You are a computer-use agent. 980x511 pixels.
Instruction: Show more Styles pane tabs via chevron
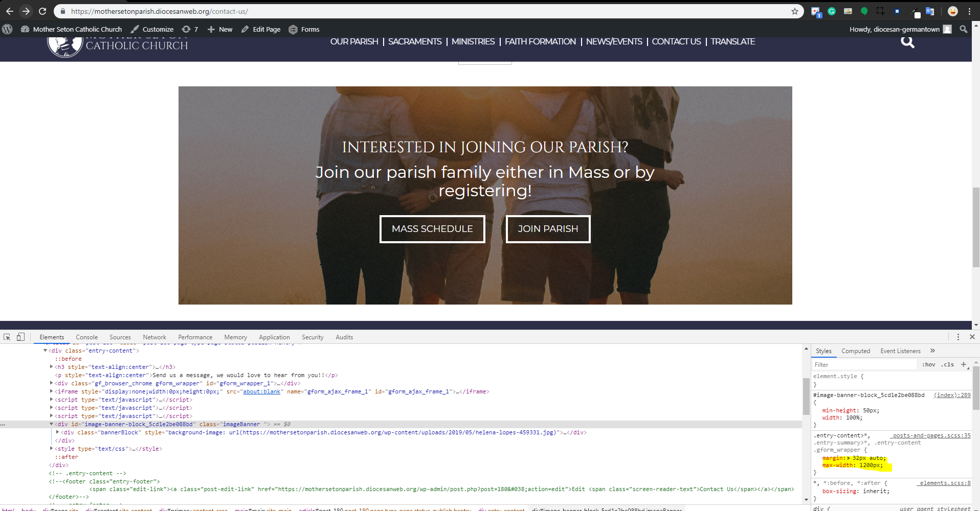coord(932,351)
